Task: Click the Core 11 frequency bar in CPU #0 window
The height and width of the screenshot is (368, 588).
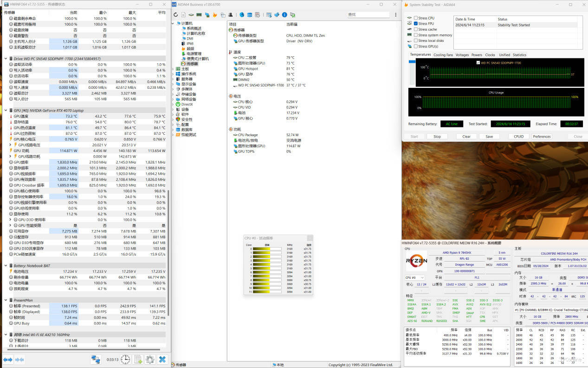Action: 267,291
